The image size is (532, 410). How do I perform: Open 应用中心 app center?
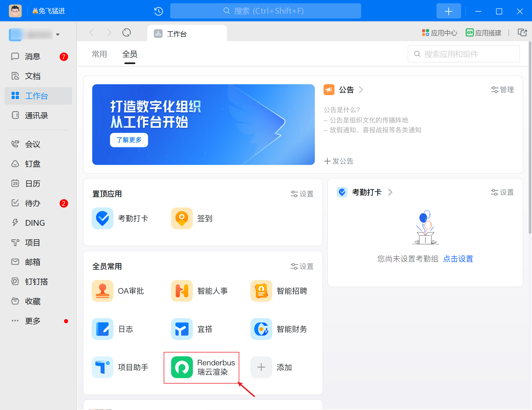coord(439,33)
